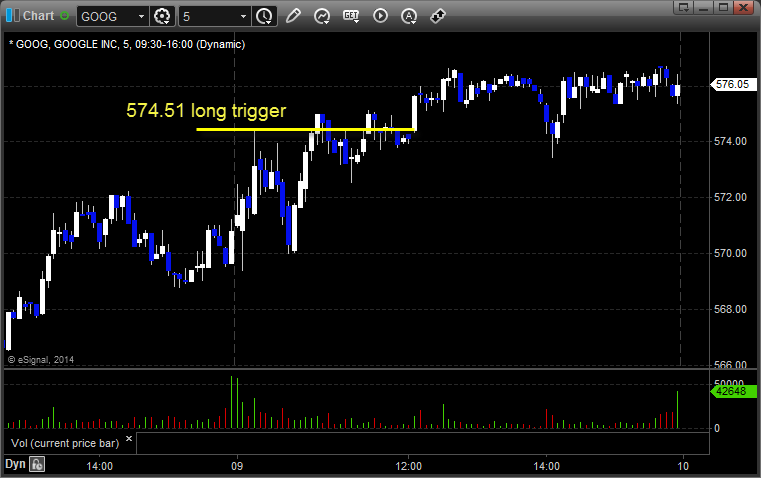The image size is (761, 478).
Task: Open the studies chart-line icon menu
Action: pos(322,16)
